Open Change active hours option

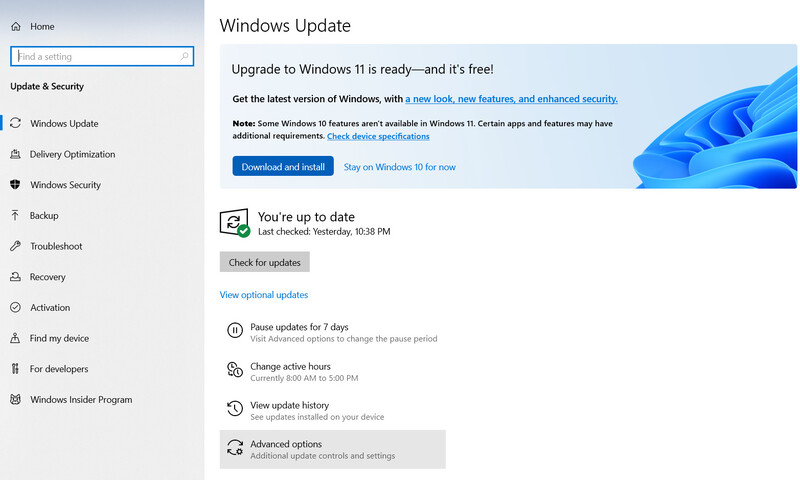pyautogui.click(x=333, y=371)
